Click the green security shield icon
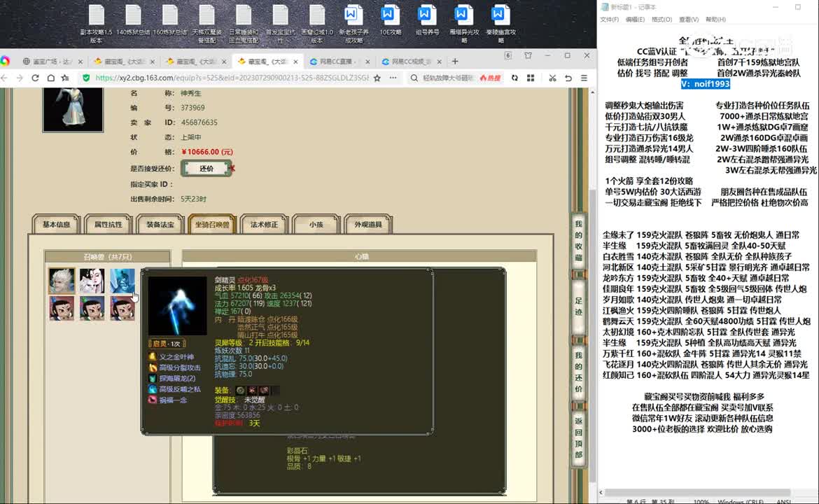The width and height of the screenshot is (819, 504). tap(86, 78)
